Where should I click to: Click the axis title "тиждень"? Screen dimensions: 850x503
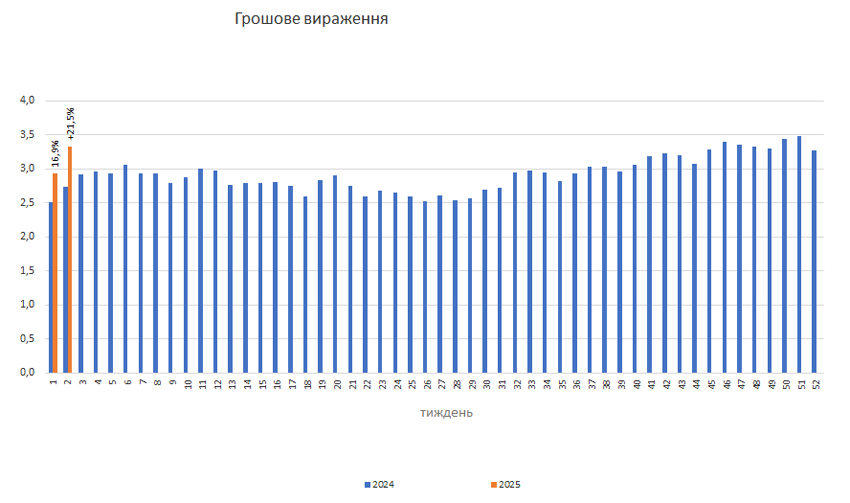coord(446,413)
